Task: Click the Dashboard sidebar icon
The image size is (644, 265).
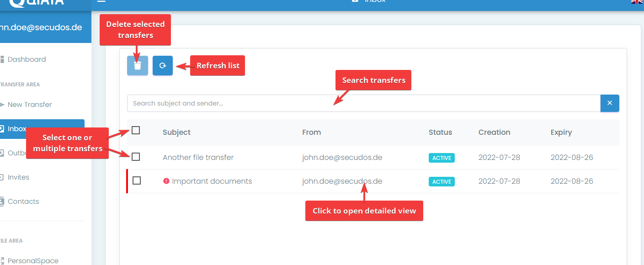Action: pos(2,59)
